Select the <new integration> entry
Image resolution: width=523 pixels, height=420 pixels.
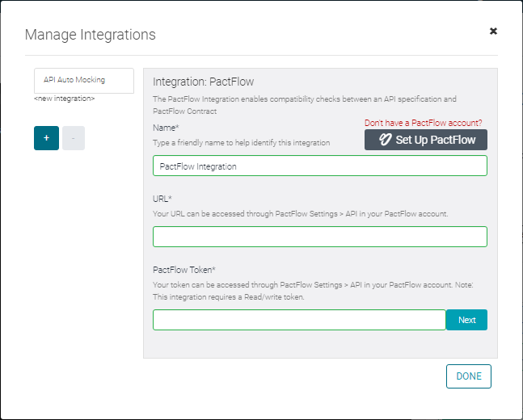coord(64,99)
